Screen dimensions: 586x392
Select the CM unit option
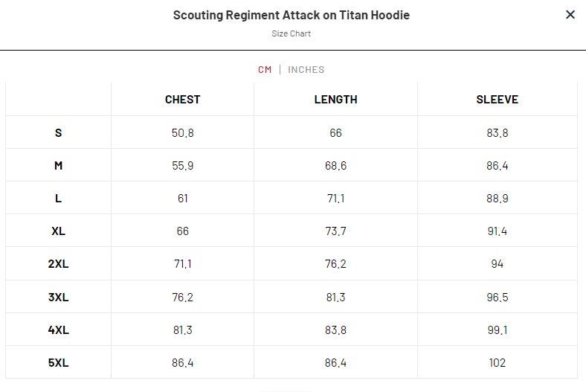pos(265,70)
